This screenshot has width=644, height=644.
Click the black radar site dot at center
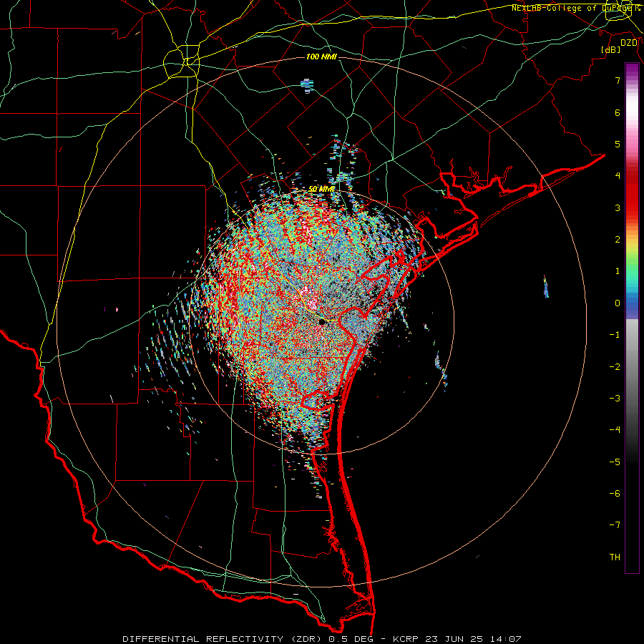click(322, 321)
